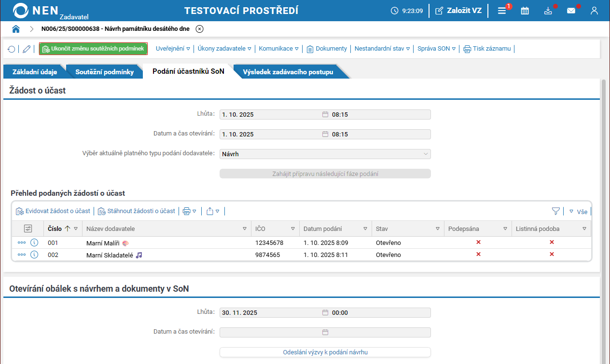Click Evidovat žádost o účast
The height and width of the screenshot is (364, 610).
point(53,211)
